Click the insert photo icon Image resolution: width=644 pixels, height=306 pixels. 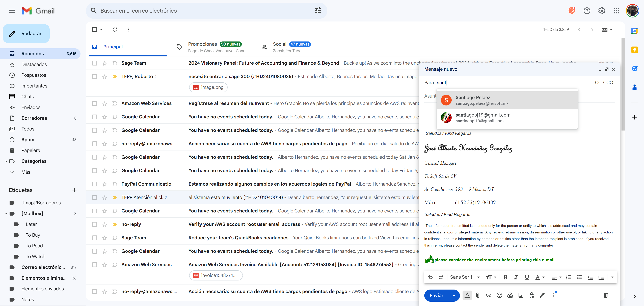(x=520, y=295)
